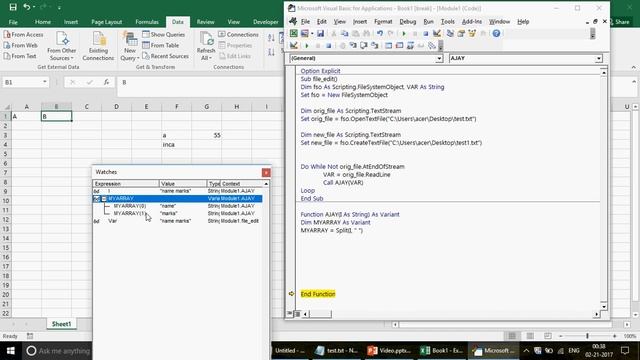Switch to Page Break Preview in the status bar
640x360 pixels.
point(547,336)
